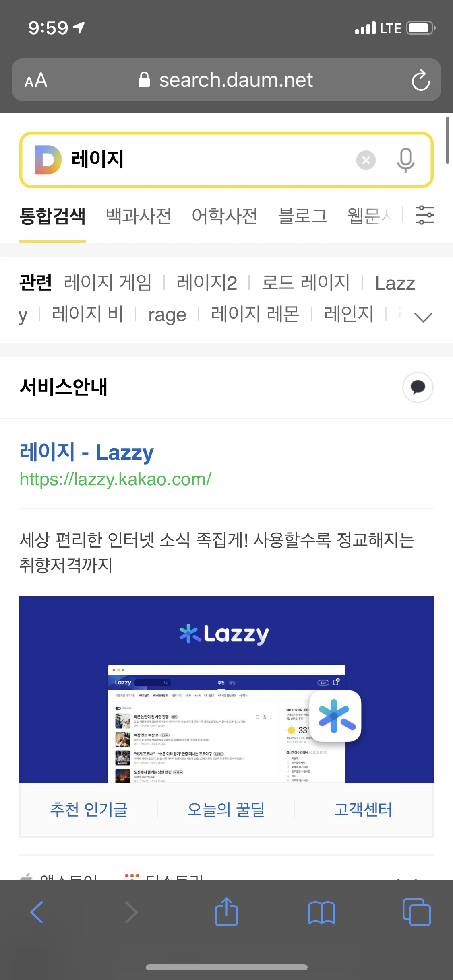
Task: Click the Daum D logo
Action: (x=48, y=160)
